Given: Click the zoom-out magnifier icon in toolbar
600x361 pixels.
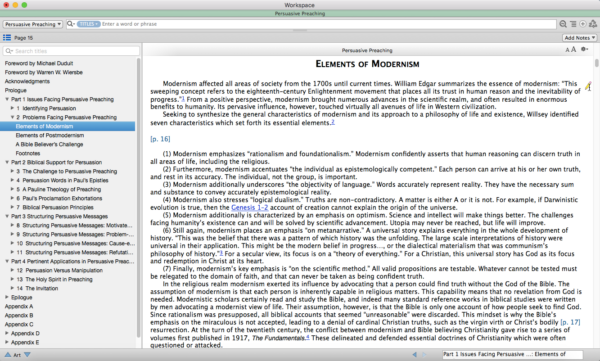Looking at the screenshot, I should tap(563, 24).
